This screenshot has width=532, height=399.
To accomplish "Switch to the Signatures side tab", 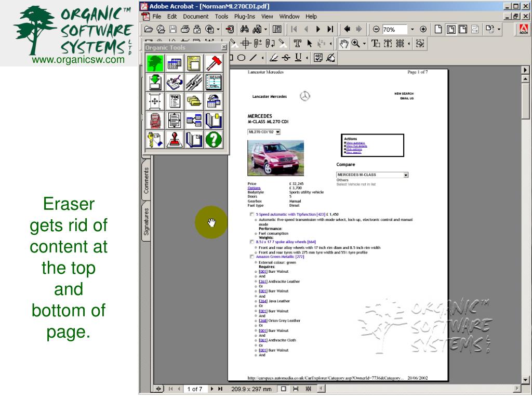I will click(x=146, y=221).
